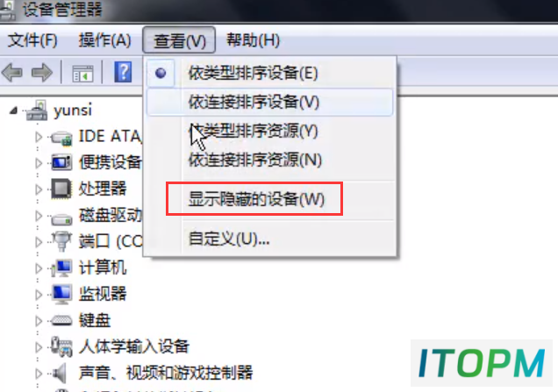Image resolution: width=558 pixels, height=392 pixels.
Task: Collapse the yunsi root node
Action: pyautogui.click(x=13, y=110)
